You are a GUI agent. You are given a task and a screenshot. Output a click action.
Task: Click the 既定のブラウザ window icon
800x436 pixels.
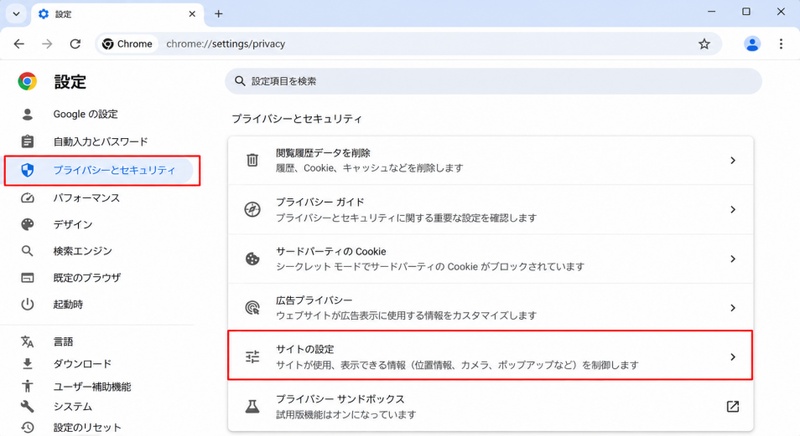click(x=28, y=278)
